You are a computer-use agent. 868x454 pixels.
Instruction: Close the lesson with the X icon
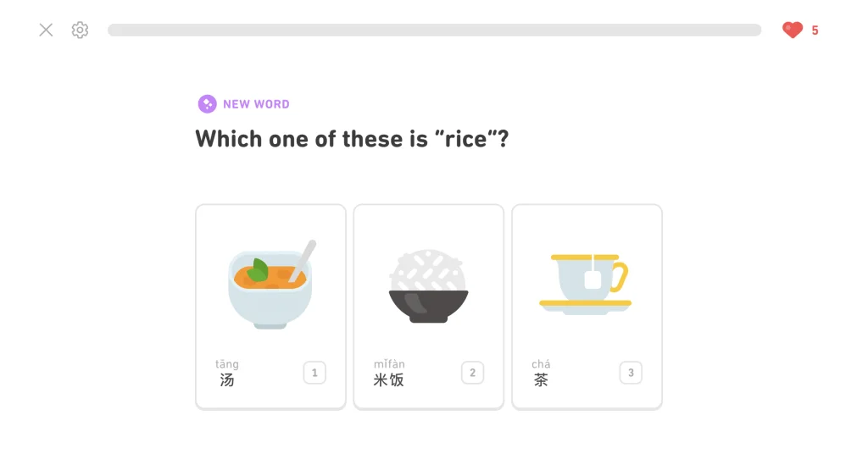click(x=46, y=30)
